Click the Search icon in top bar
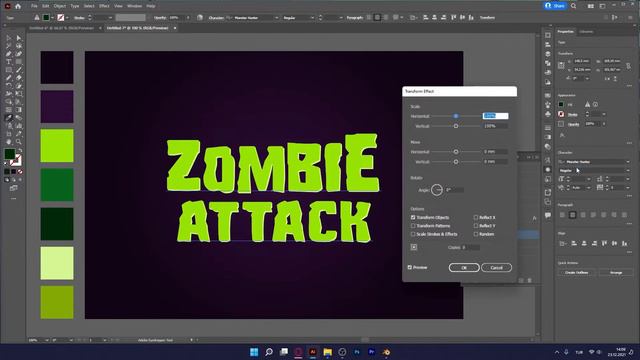Viewport: 640px width, 360px height. click(x=573, y=6)
